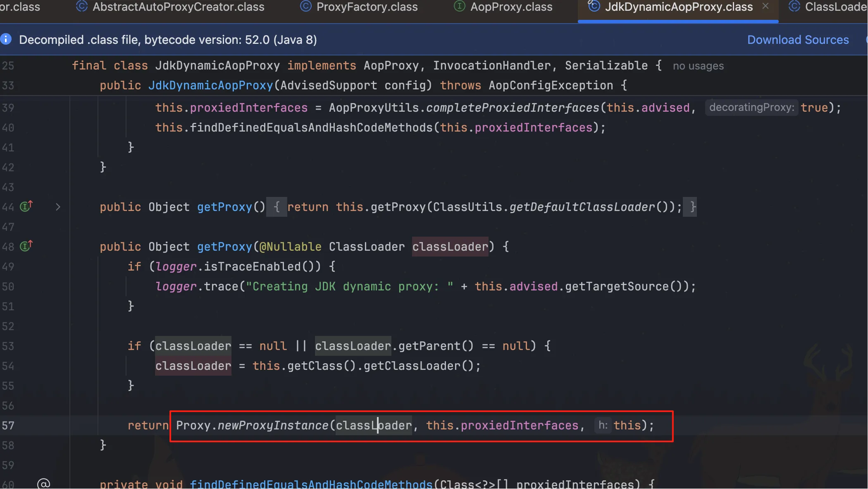This screenshot has height=489, width=868.
Task: Click the decoratingProxy parameter hint
Action: click(751, 108)
